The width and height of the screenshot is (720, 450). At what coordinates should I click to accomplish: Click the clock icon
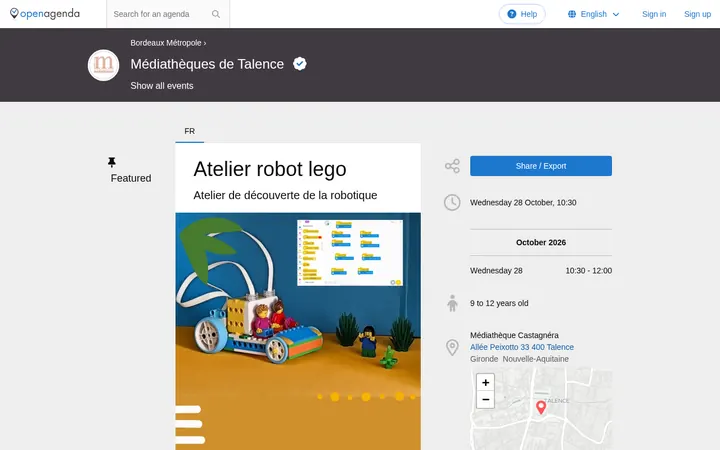[452, 202]
